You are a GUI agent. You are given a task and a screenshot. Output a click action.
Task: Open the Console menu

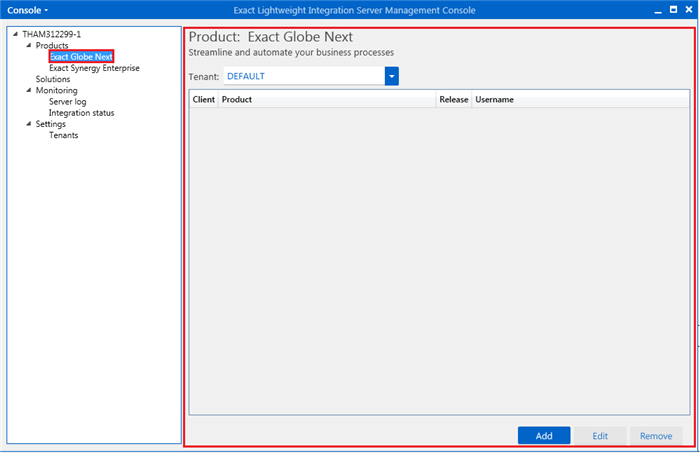pos(27,10)
